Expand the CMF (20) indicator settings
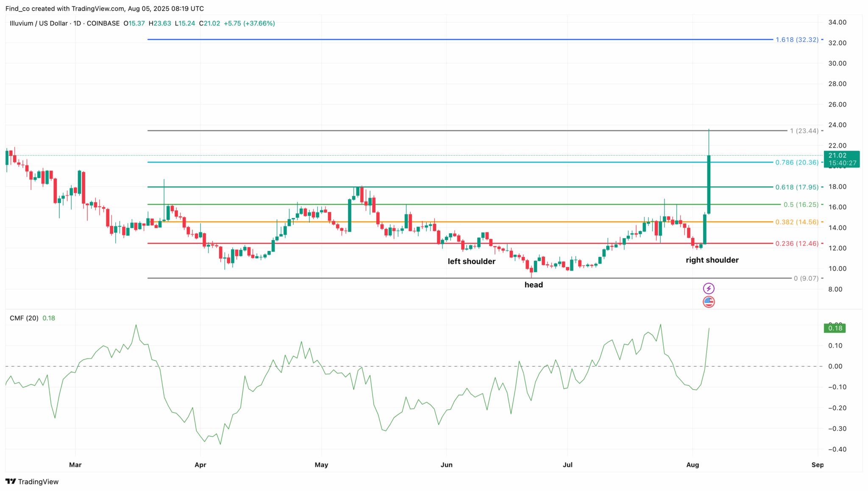868x491 pixels. pos(24,318)
